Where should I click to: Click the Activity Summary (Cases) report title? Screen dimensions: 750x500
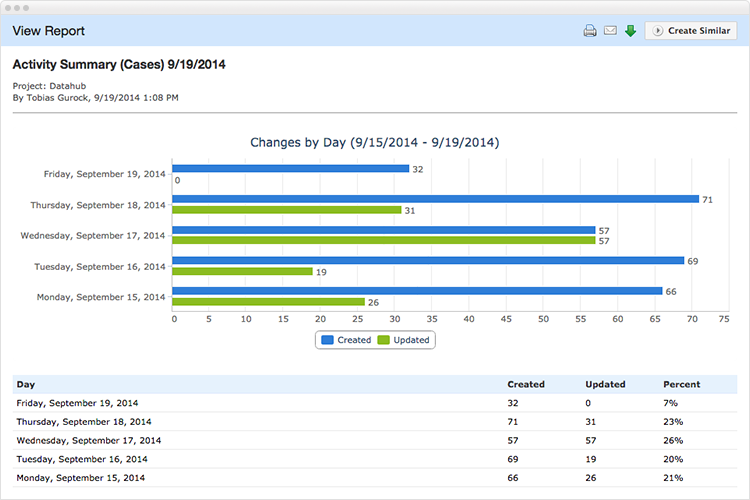pos(119,64)
